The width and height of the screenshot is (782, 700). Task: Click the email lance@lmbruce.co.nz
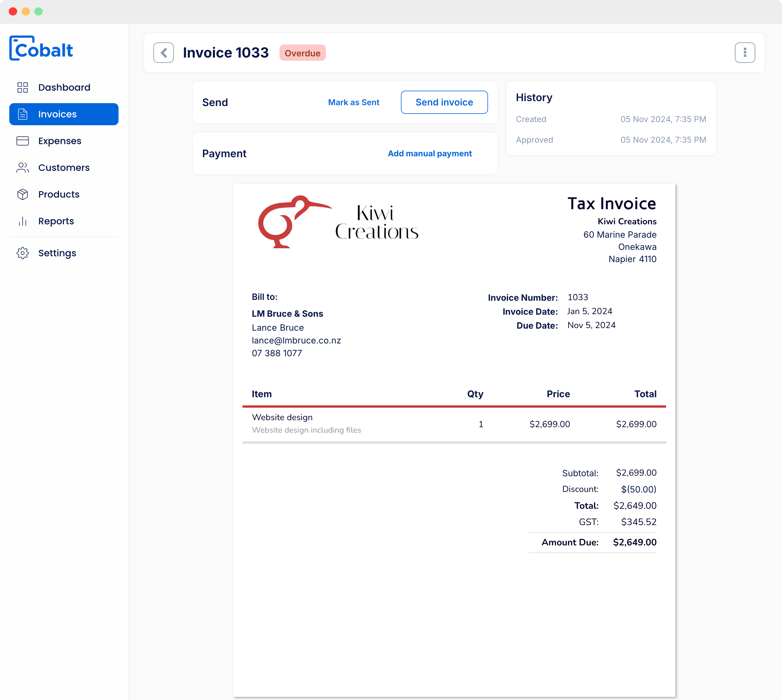pos(296,340)
